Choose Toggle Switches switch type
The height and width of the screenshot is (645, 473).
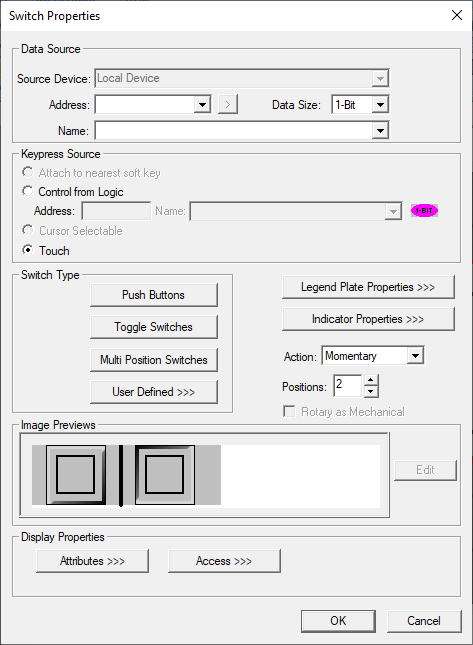154,327
